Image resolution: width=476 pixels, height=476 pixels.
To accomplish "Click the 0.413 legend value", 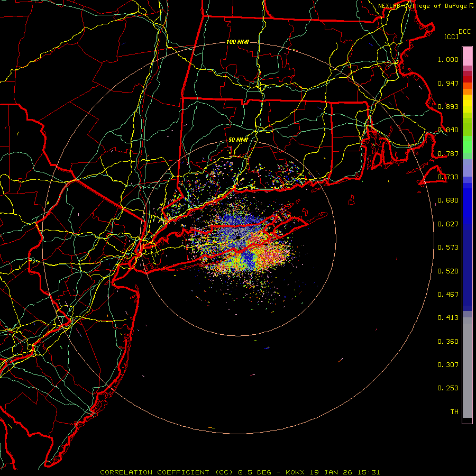I will (448, 318).
